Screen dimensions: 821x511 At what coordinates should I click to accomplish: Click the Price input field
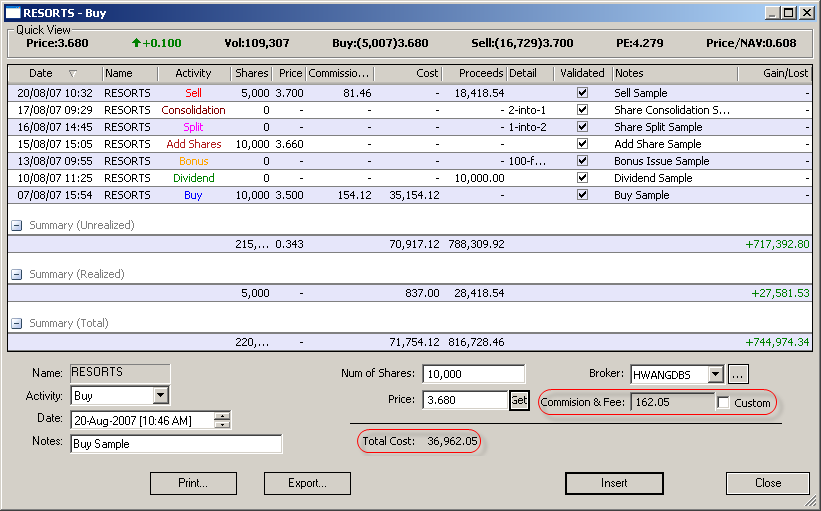pyautogui.click(x=465, y=400)
